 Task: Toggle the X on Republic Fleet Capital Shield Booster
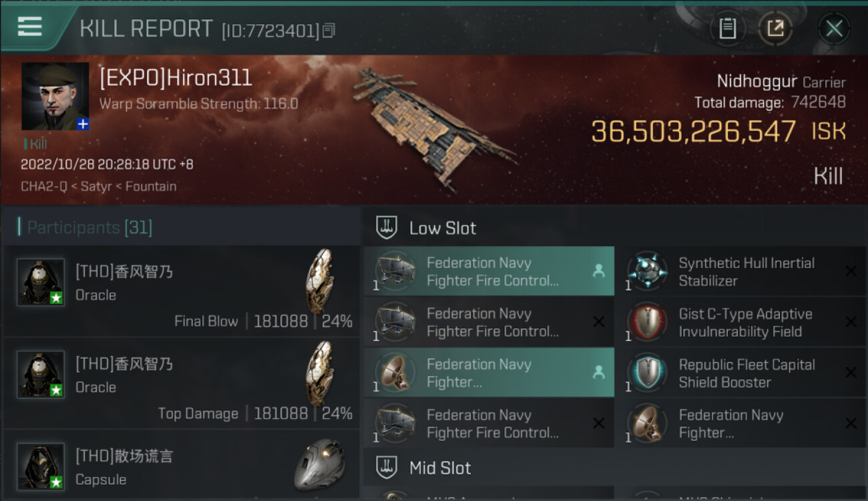(851, 373)
